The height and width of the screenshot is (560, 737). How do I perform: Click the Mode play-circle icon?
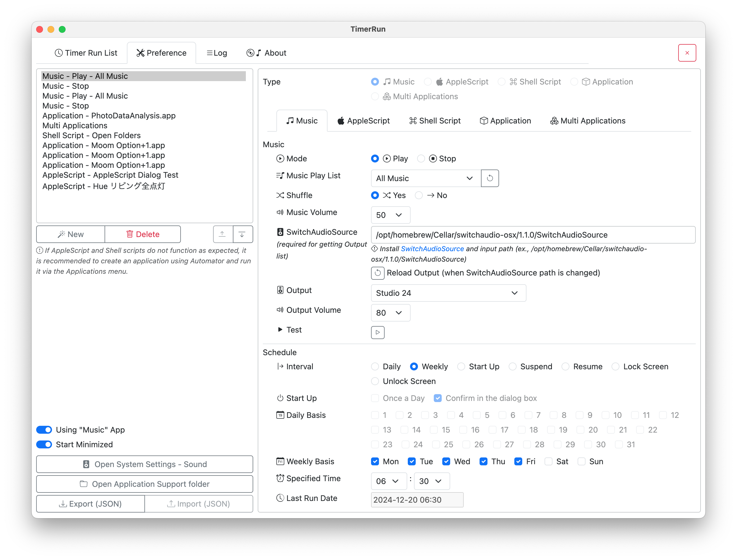point(280,159)
